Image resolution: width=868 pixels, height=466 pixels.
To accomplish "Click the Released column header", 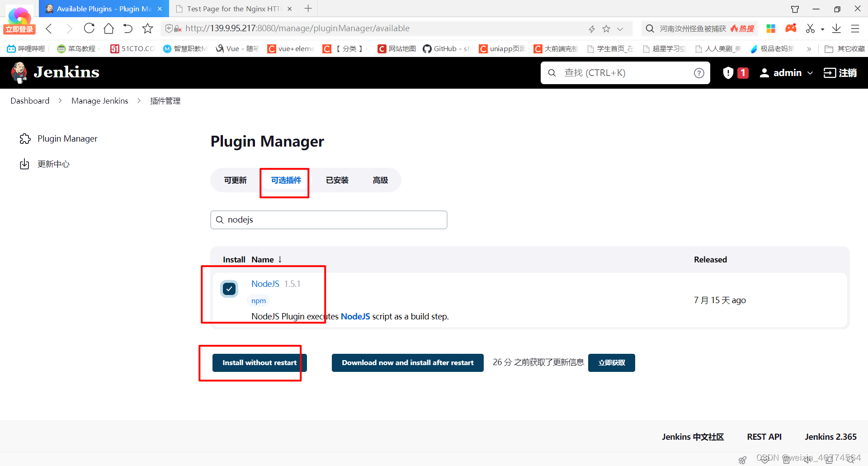I will (710, 260).
